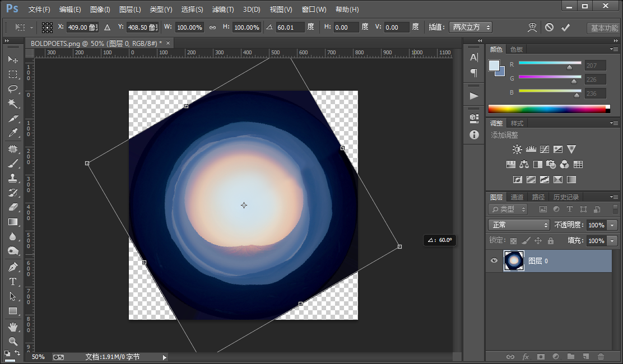Open the 滤镜(T) menu
The width and height of the screenshot is (623, 364).
[222, 9]
